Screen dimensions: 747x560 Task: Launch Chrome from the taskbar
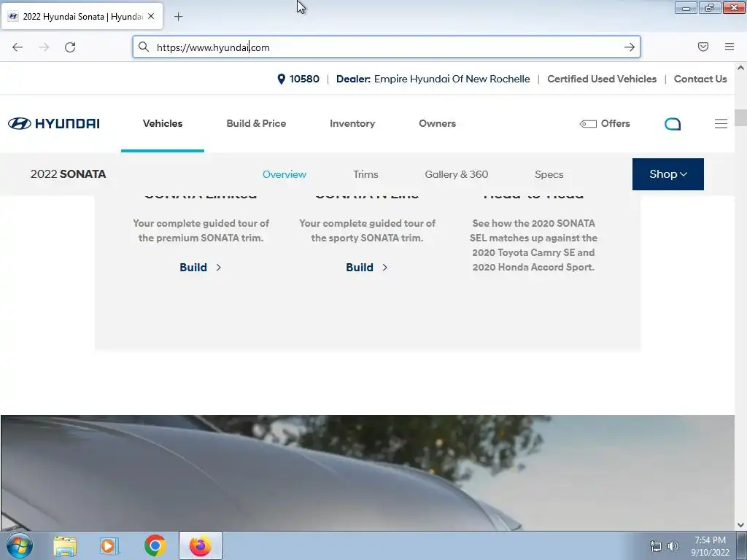click(155, 545)
